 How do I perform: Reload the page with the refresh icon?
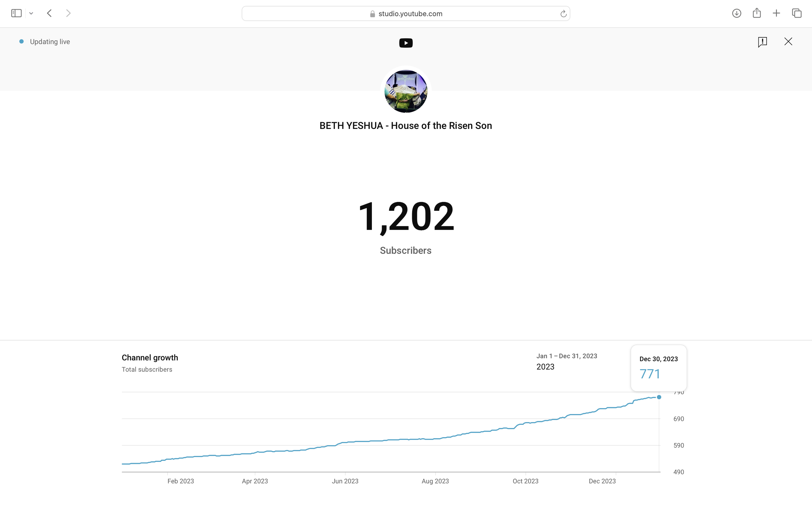563,14
